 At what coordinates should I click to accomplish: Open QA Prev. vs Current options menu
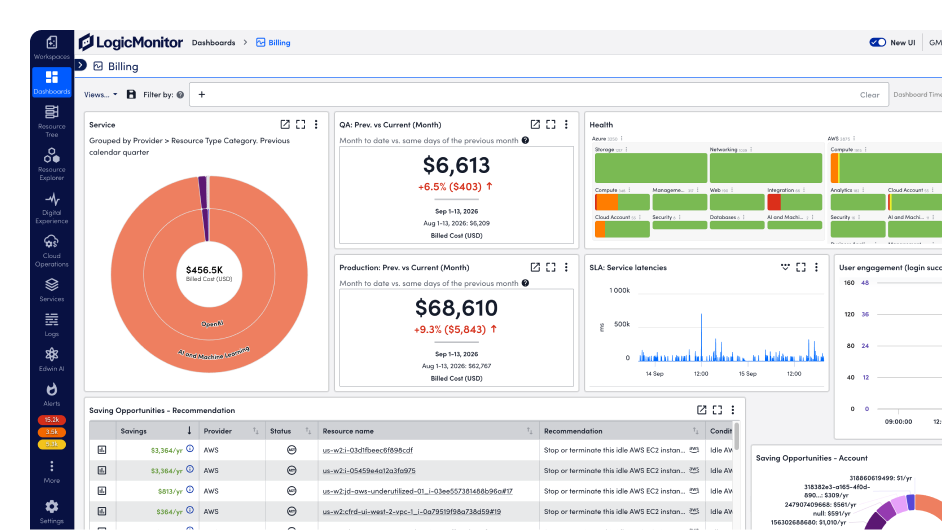[566, 124]
